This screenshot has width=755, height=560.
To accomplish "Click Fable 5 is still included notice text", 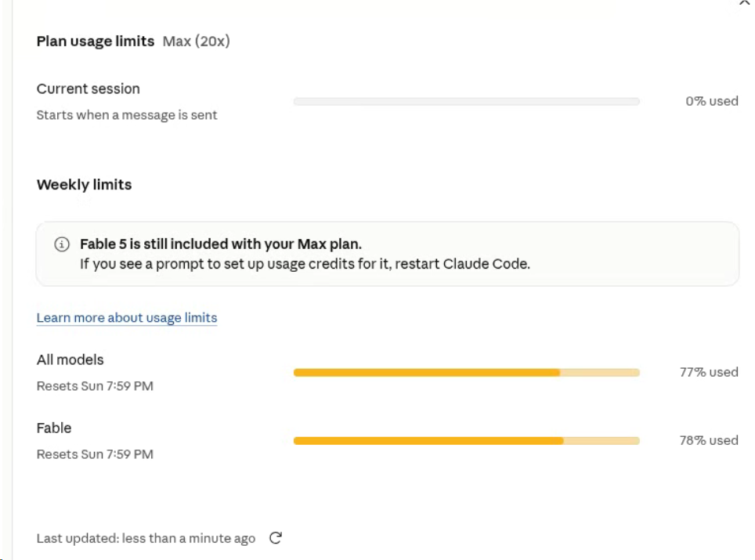I will [221, 244].
